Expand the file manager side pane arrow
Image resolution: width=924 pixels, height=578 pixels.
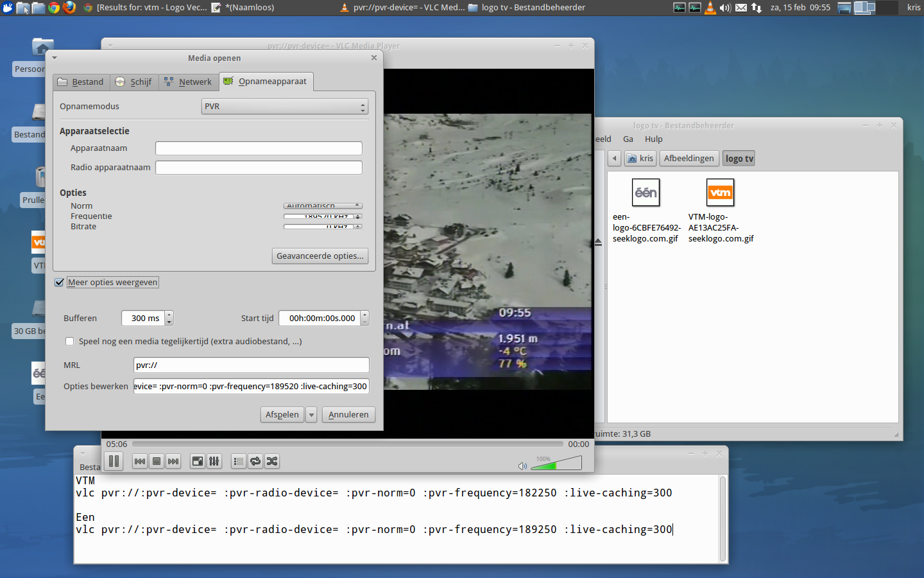tap(598, 242)
